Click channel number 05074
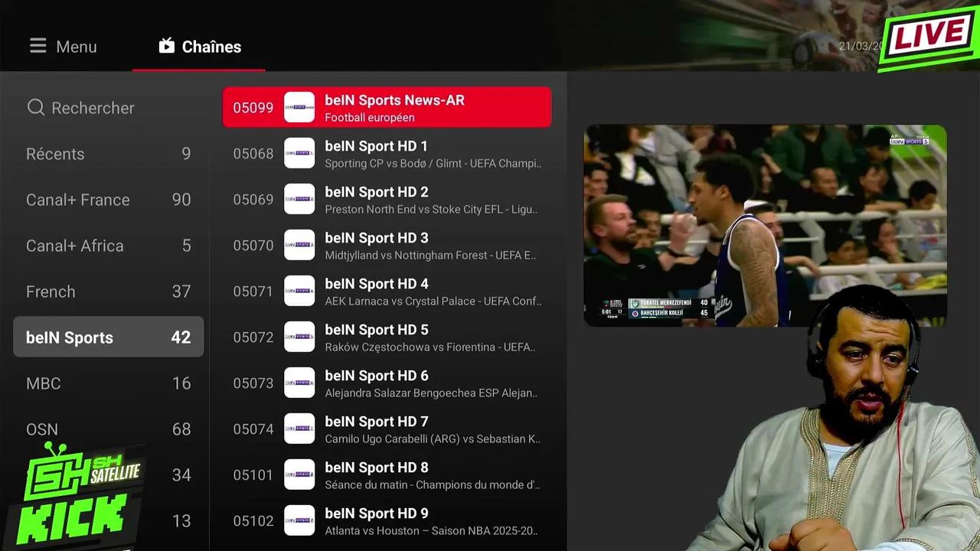Image resolution: width=980 pixels, height=551 pixels. (x=253, y=429)
